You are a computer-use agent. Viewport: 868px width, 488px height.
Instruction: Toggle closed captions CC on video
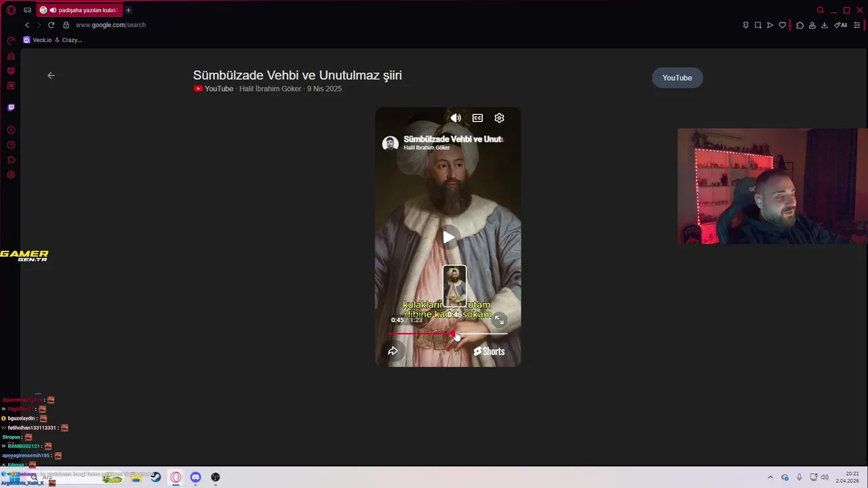[477, 118]
